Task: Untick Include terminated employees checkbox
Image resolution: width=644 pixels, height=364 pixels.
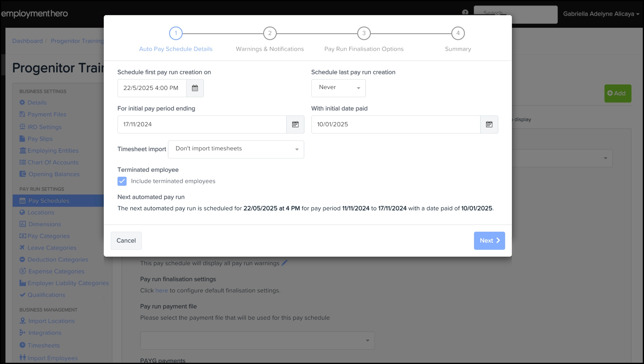Action: pyautogui.click(x=122, y=181)
